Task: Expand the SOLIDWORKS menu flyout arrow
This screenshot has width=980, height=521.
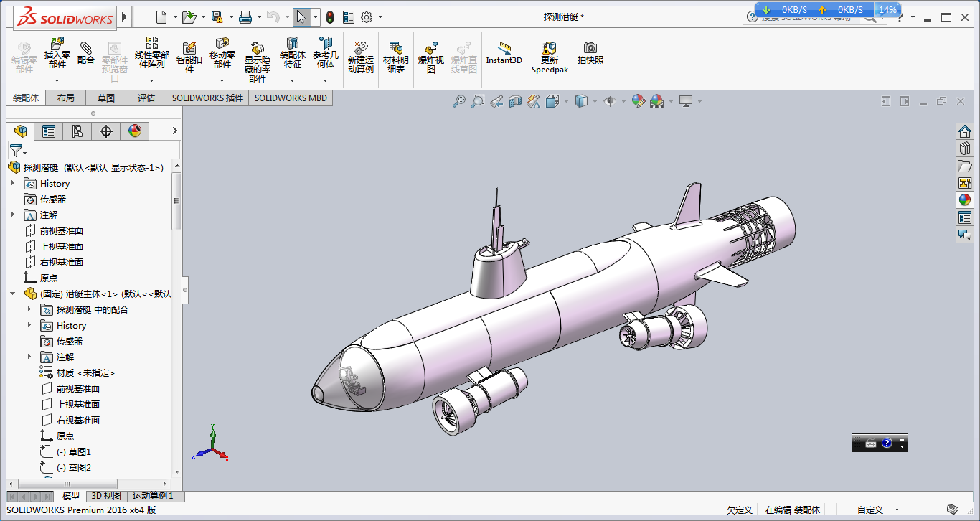Action: [x=125, y=17]
